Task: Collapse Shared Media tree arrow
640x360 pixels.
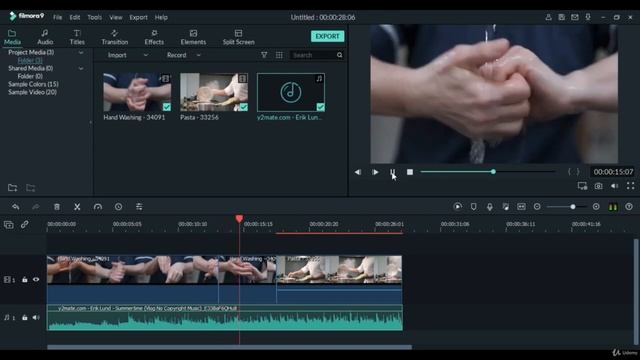Action: (81, 69)
